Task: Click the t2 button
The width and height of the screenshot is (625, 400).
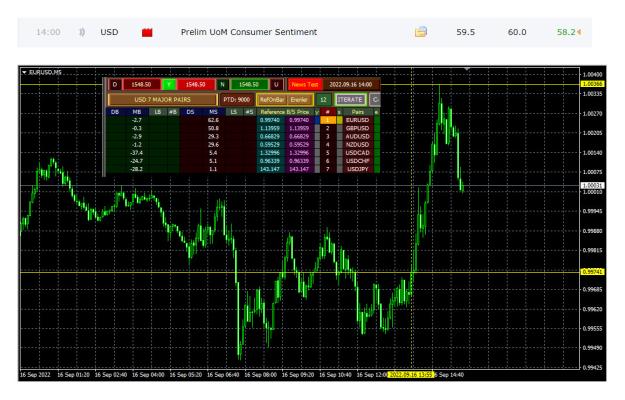Action: [x=324, y=100]
